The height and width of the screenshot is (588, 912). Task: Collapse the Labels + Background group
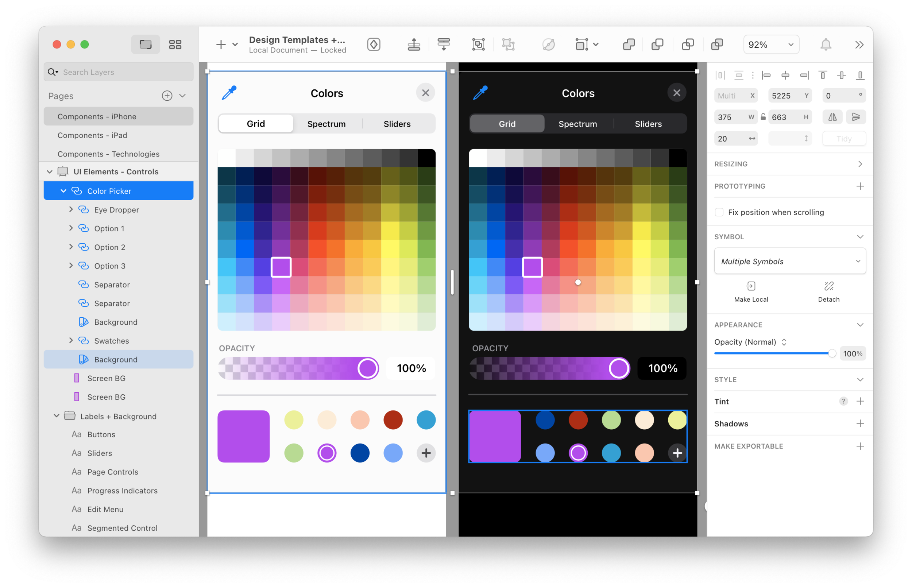point(57,416)
